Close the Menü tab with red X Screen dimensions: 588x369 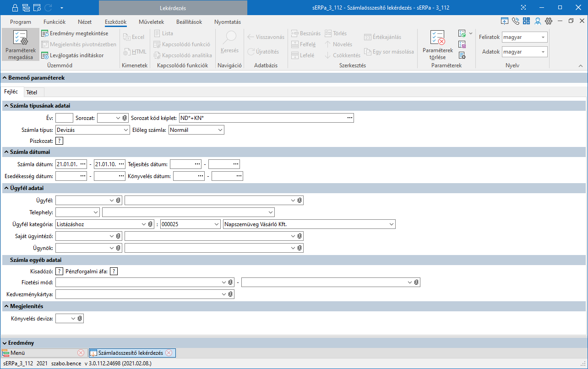81,353
